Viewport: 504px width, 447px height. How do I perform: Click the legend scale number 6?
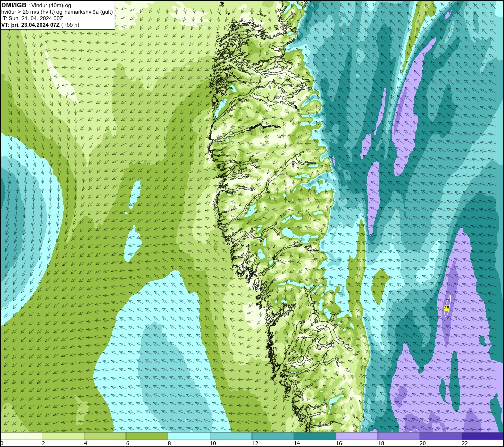point(128,444)
